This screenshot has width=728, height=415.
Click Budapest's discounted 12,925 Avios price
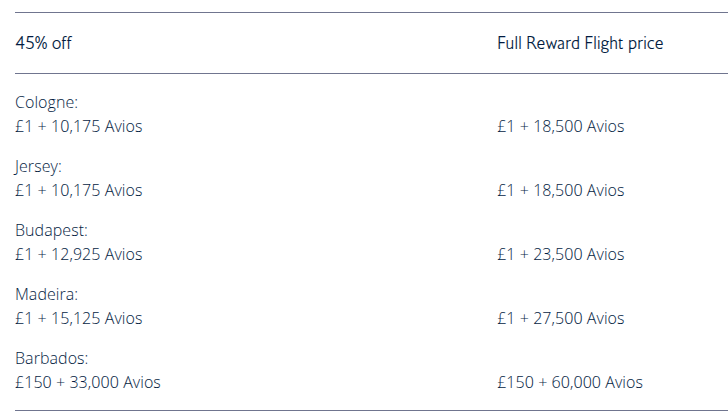click(x=79, y=254)
